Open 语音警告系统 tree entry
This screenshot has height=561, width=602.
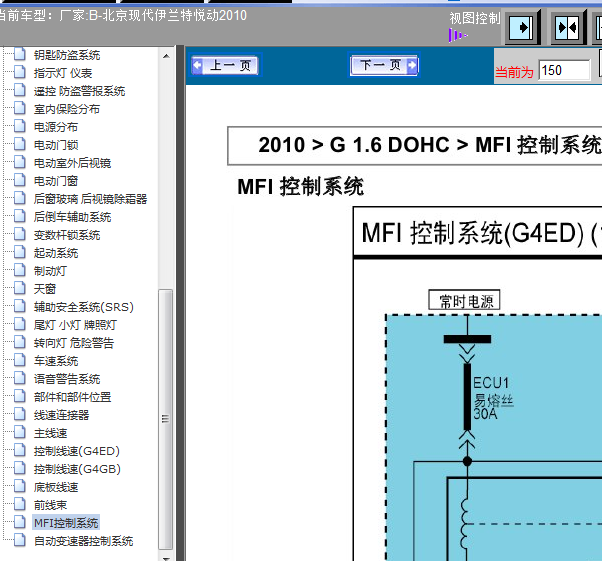[x=67, y=379]
